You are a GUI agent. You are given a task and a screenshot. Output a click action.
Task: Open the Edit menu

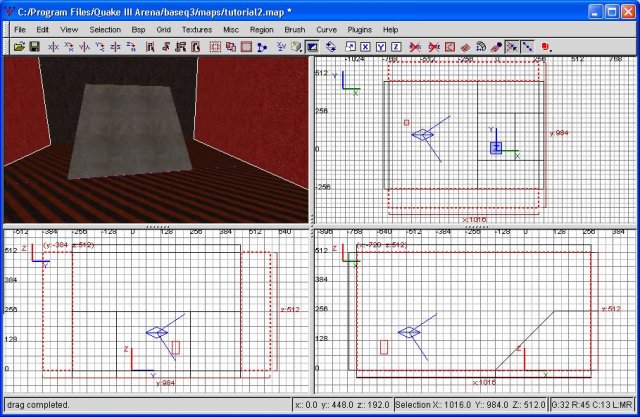[42, 30]
